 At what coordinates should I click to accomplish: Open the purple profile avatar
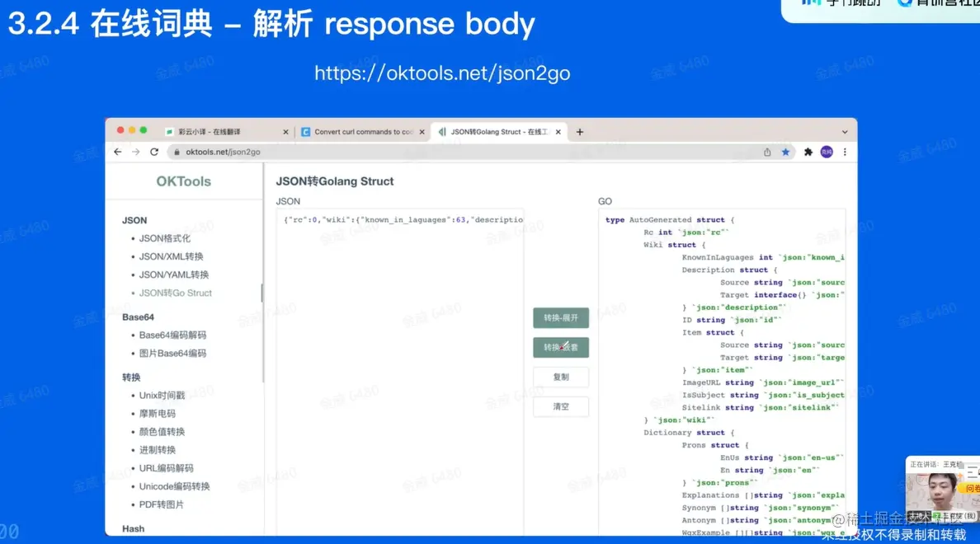(827, 152)
